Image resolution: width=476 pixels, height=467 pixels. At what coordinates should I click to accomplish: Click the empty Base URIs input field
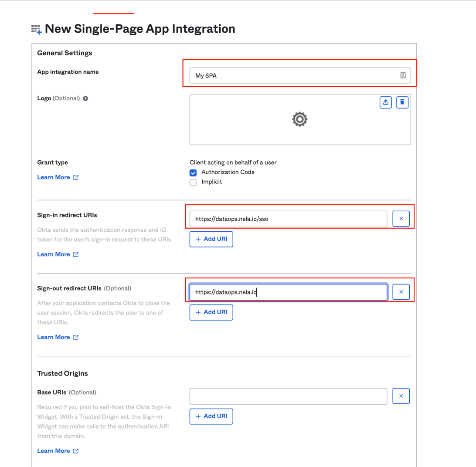click(x=288, y=396)
